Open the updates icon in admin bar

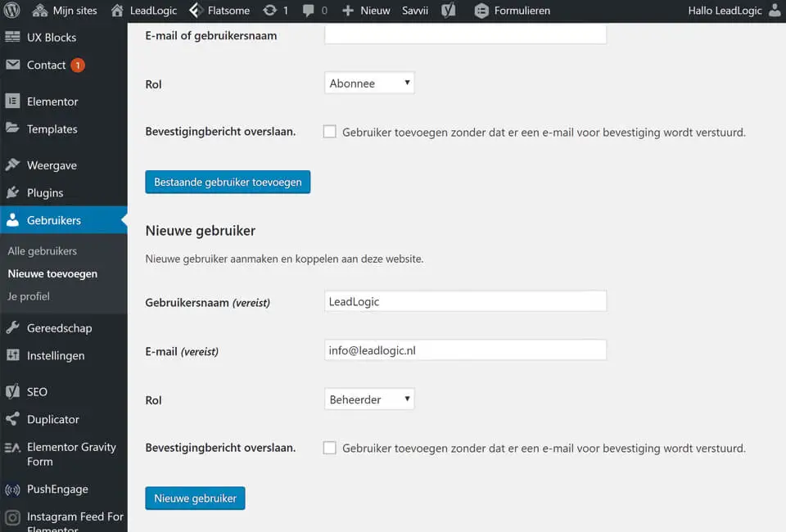269,11
